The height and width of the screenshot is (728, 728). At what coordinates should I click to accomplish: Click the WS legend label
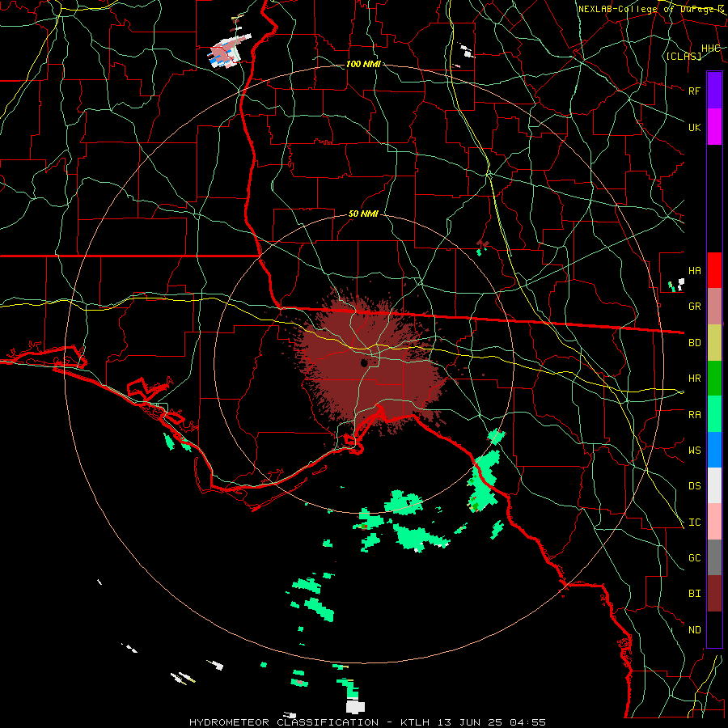point(694,451)
